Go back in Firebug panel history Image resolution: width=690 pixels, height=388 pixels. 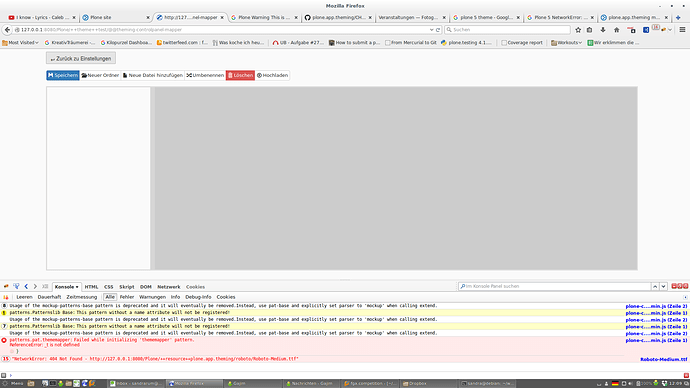(26, 286)
